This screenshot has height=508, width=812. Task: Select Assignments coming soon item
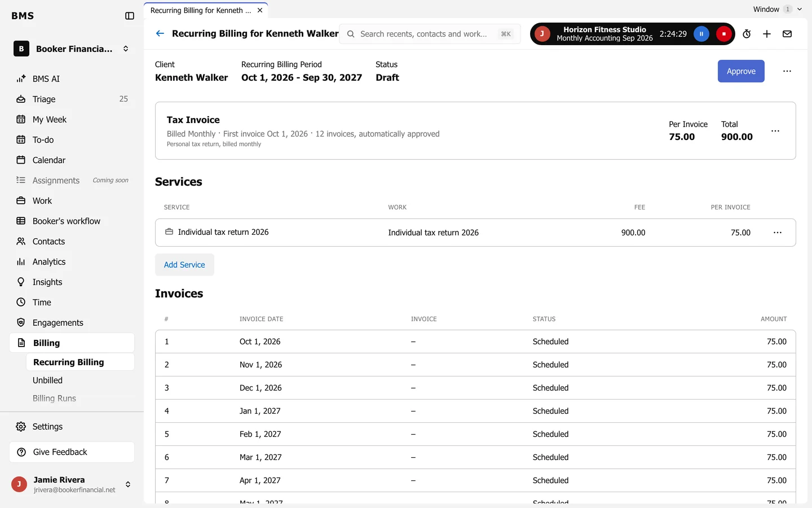[x=72, y=181]
